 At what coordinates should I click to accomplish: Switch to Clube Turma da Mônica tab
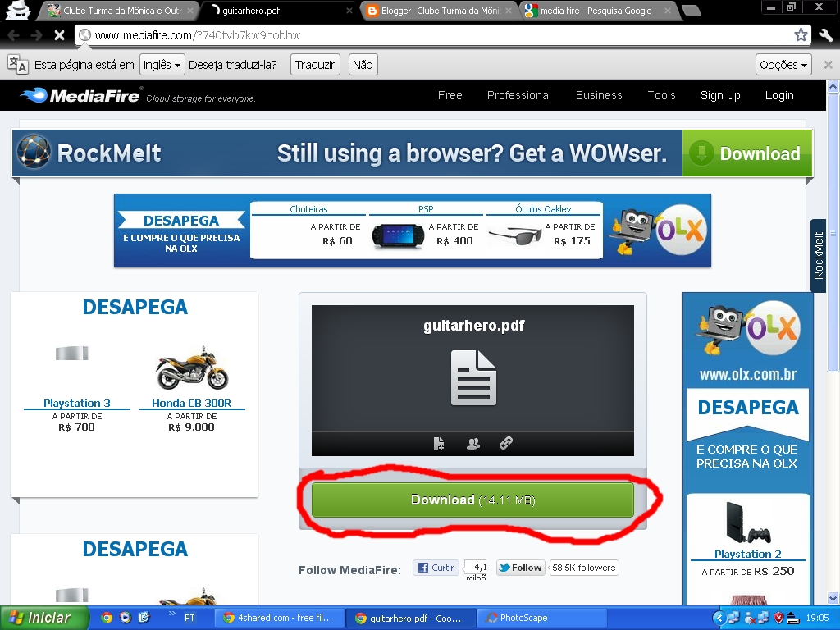point(119,10)
